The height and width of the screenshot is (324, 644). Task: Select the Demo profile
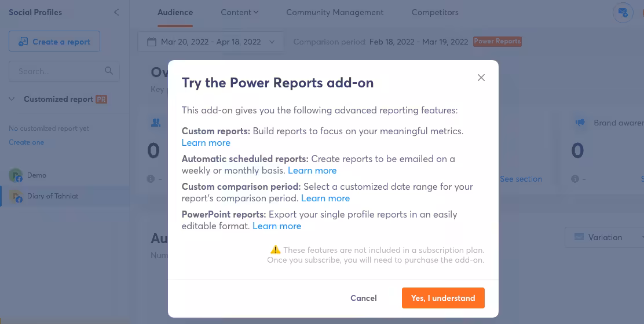[x=64, y=175]
